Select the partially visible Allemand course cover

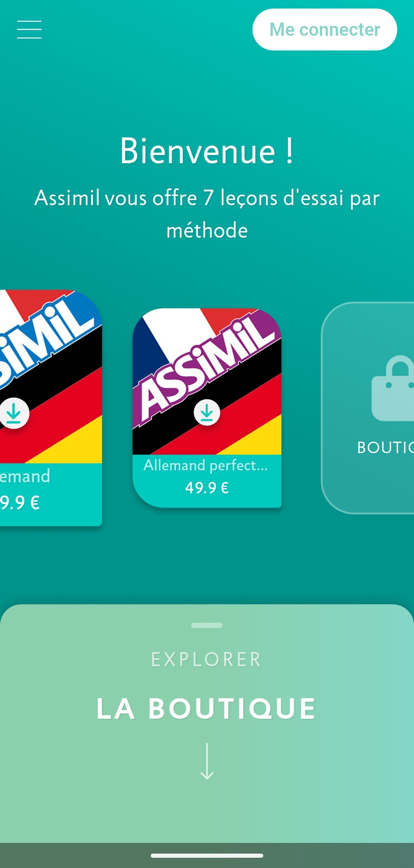(51, 377)
